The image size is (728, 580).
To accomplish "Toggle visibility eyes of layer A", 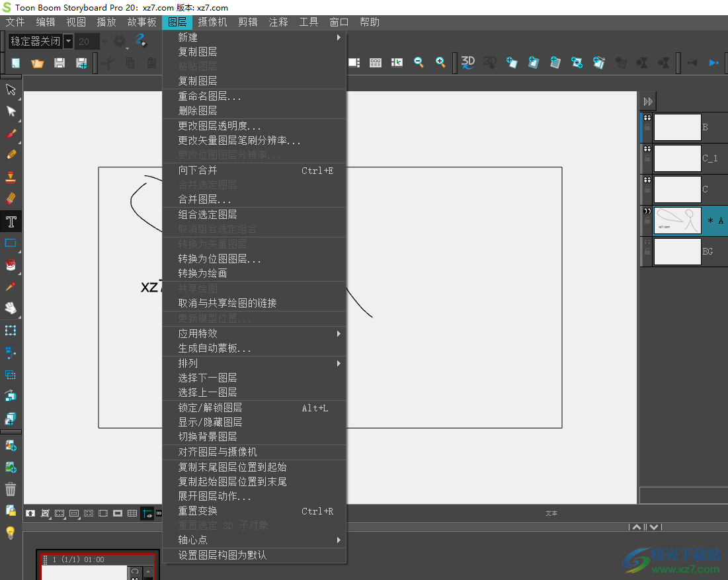I will pos(647,211).
